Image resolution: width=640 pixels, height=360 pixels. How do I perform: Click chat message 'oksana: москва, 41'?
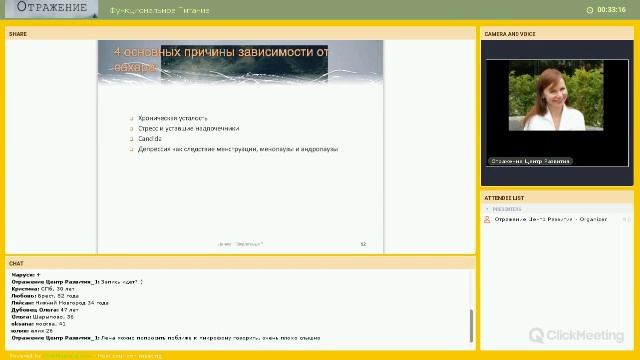click(x=38, y=324)
